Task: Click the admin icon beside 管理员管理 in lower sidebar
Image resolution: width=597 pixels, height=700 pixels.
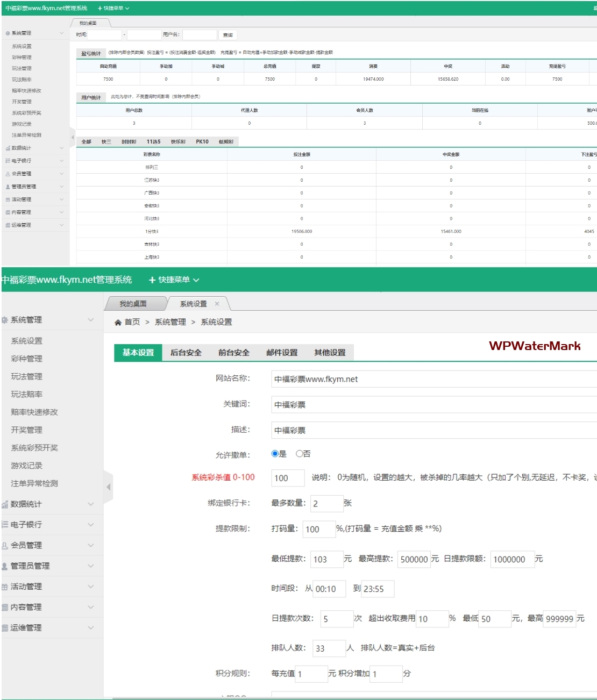Action: point(5,566)
